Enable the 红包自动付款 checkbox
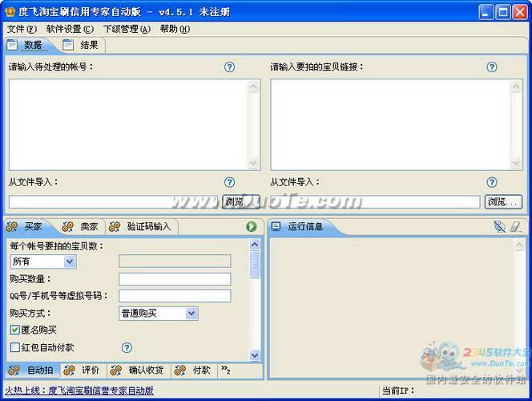Image resolution: width=532 pixels, height=401 pixels. tap(15, 347)
